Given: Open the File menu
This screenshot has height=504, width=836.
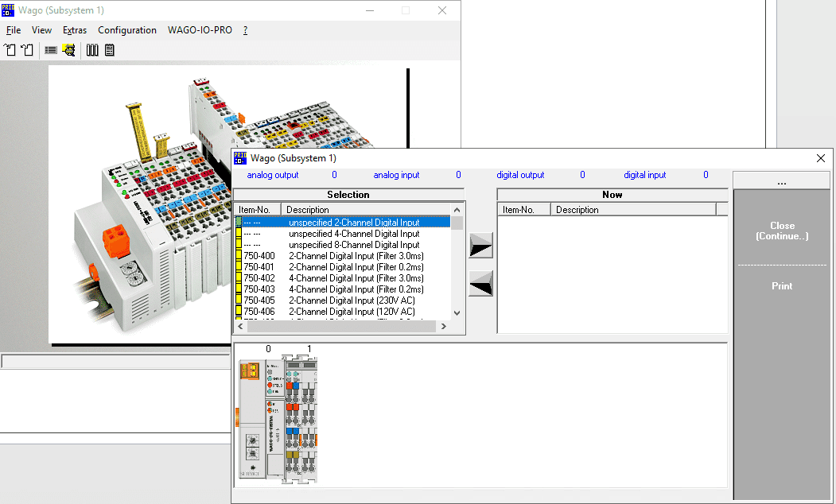Looking at the screenshot, I should pyautogui.click(x=14, y=30).
